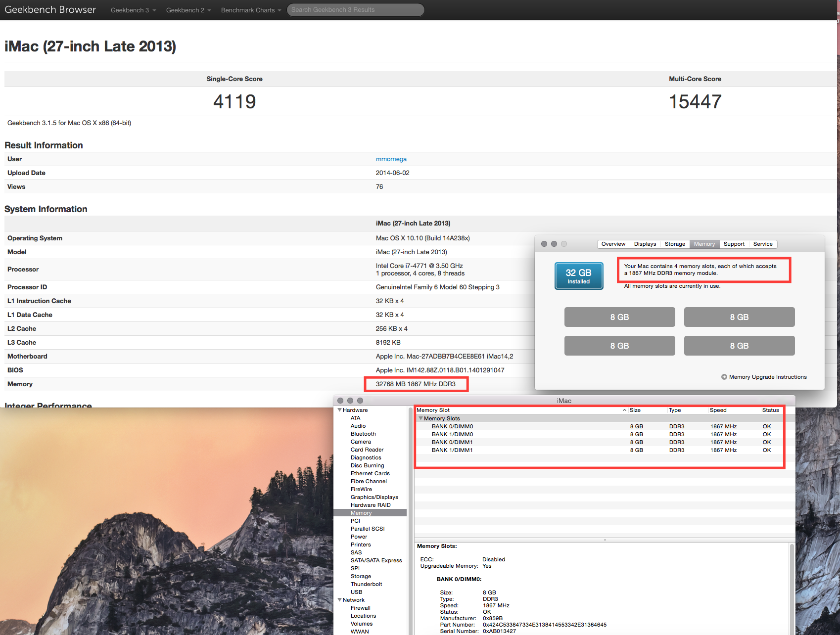
Task: Select Disc Burning in the sidebar
Action: pyautogui.click(x=367, y=465)
